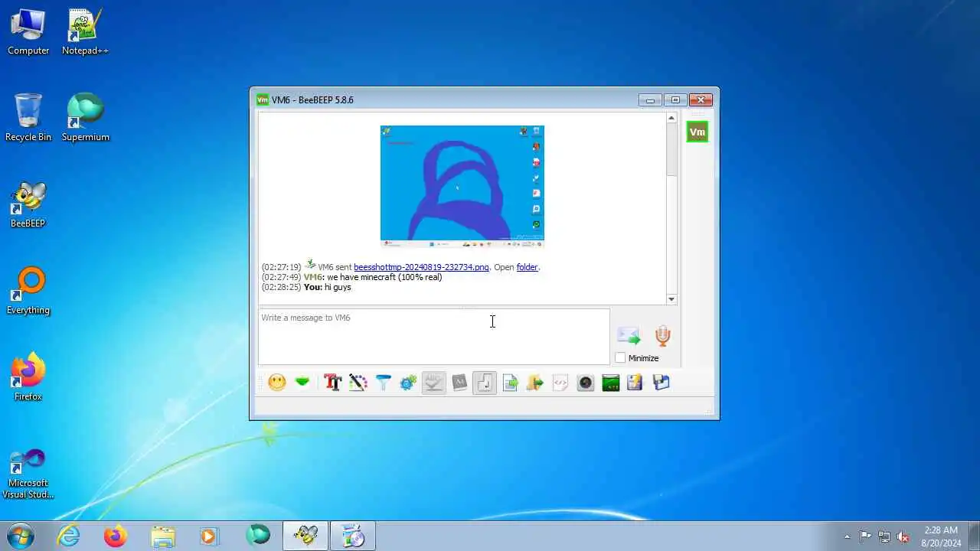Open the emoticons smiley picker
This screenshot has width=980, height=551.
point(277,382)
